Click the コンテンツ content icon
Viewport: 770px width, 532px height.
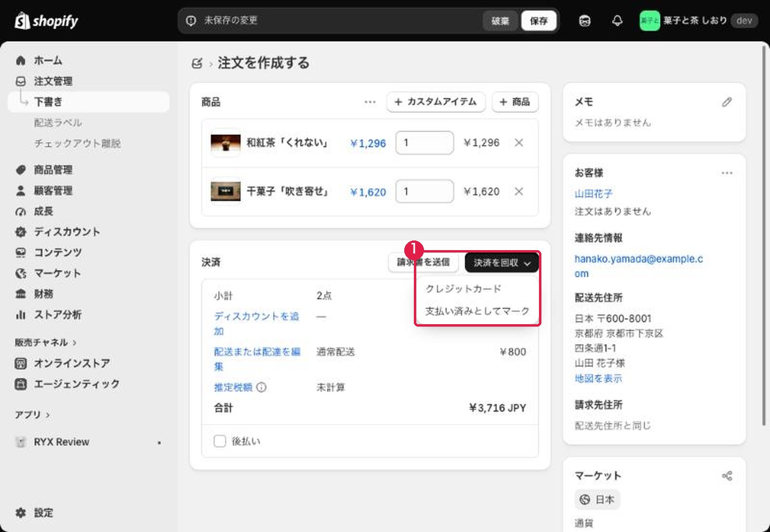21,253
